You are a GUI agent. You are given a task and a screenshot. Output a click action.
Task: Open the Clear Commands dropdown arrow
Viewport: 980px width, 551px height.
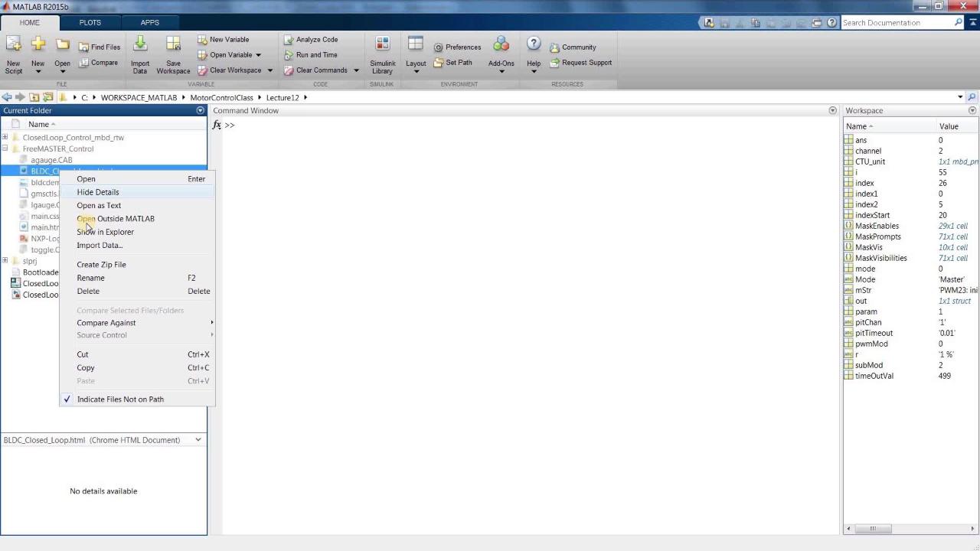pyautogui.click(x=356, y=70)
